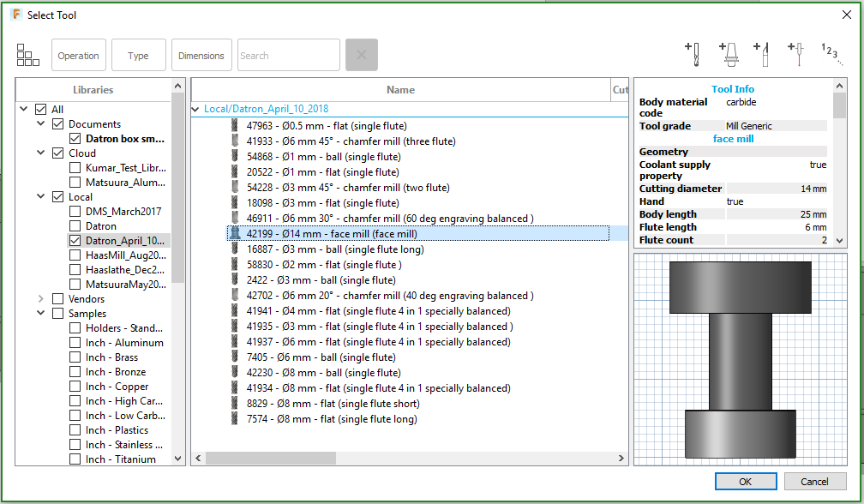Image resolution: width=864 pixels, height=504 pixels.
Task: Select HaasMill_Aug20... library item
Action: pos(126,255)
